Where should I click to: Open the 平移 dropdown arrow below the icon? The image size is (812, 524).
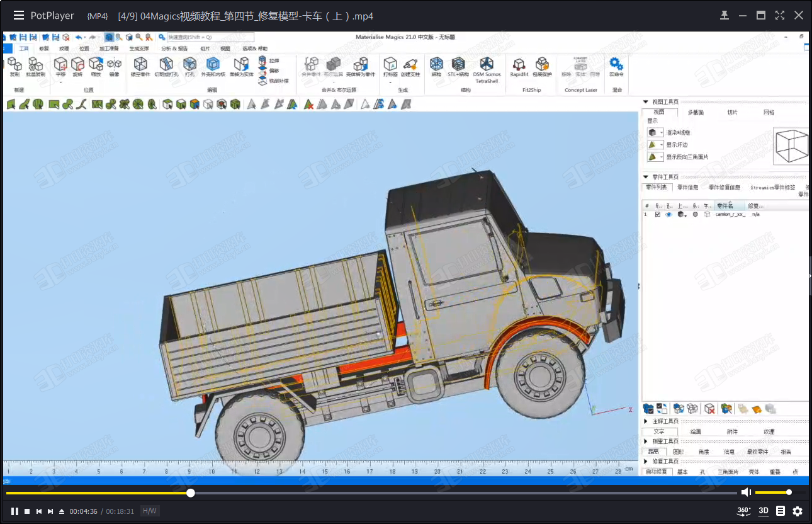(60, 82)
